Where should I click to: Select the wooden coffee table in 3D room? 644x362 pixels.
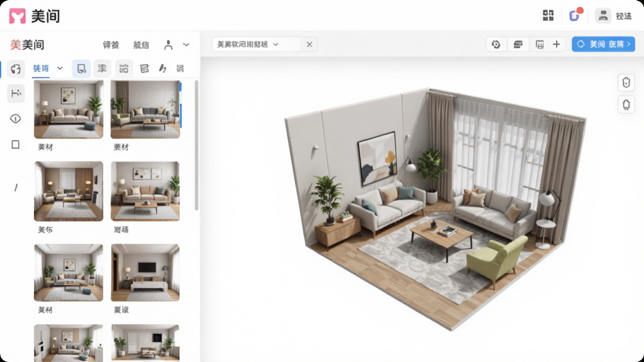[441, 238]
